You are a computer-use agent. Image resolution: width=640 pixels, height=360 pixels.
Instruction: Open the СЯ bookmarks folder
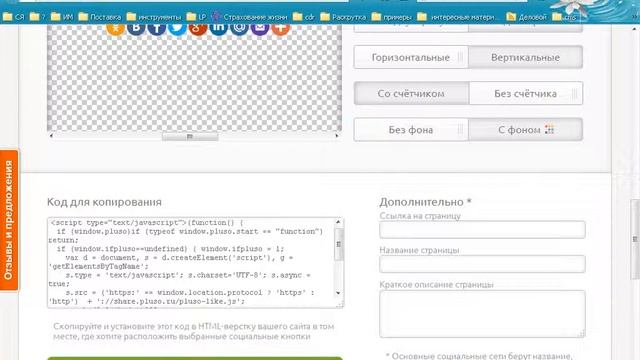pos(14,17)
